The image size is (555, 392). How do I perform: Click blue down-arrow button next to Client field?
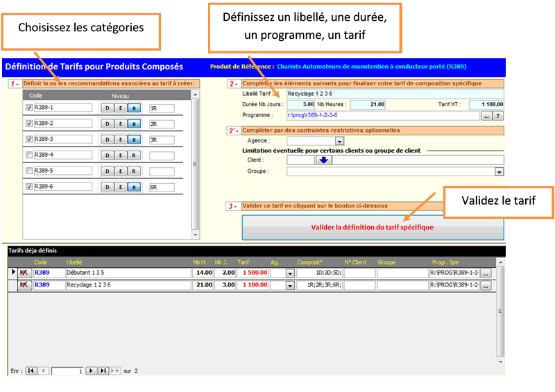pos(324,160)
